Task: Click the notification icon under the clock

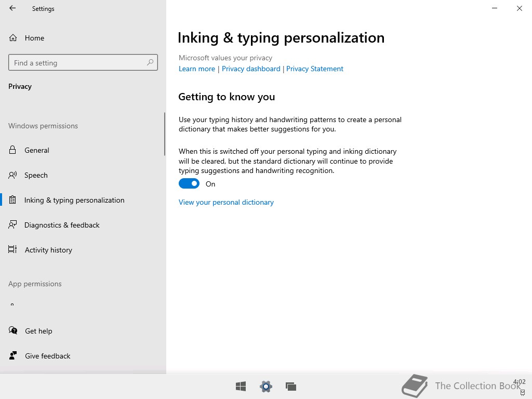Action: tap(523, 393)
